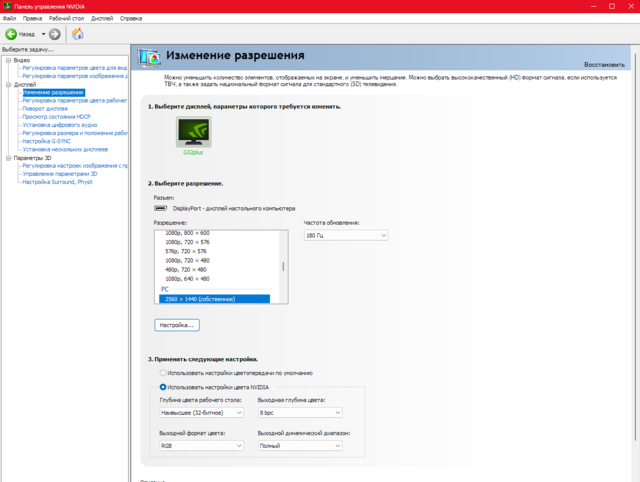Click the green Back arrow icon
Viewport: 640px width, 482px height.
coord(12,34)
